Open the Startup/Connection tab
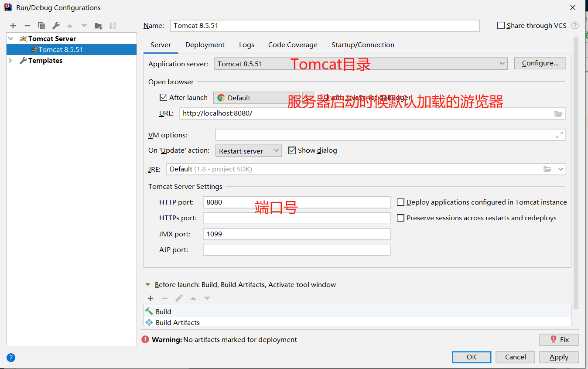The image size is (588, 369). (363, 44)
